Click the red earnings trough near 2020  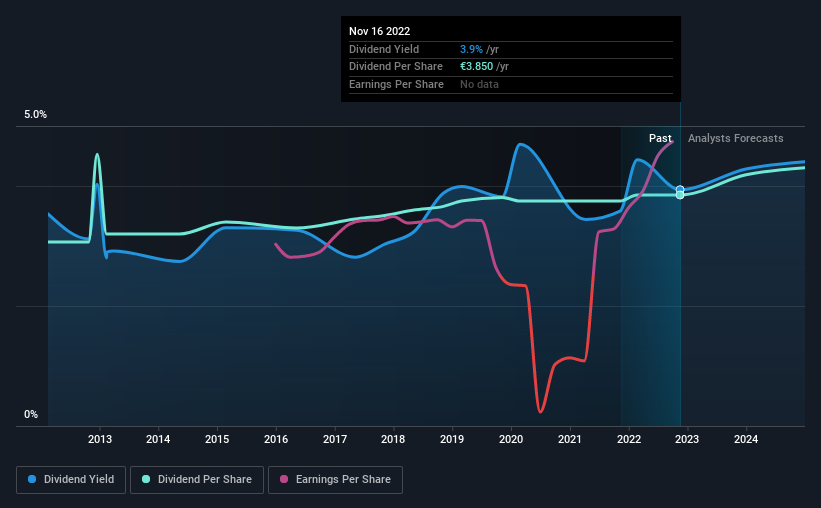click(540, 411)
